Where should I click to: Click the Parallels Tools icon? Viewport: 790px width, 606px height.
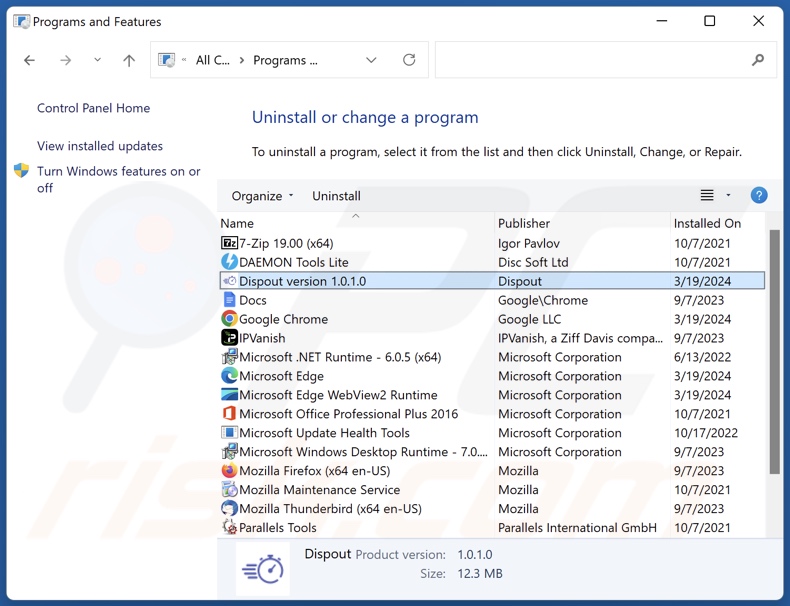(x=229, y=527)
